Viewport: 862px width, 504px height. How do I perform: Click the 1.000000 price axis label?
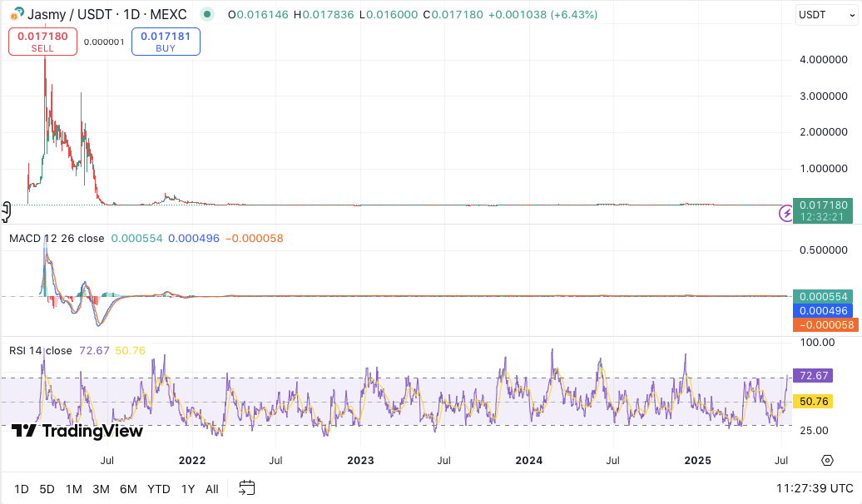click(x=824, y=169)
